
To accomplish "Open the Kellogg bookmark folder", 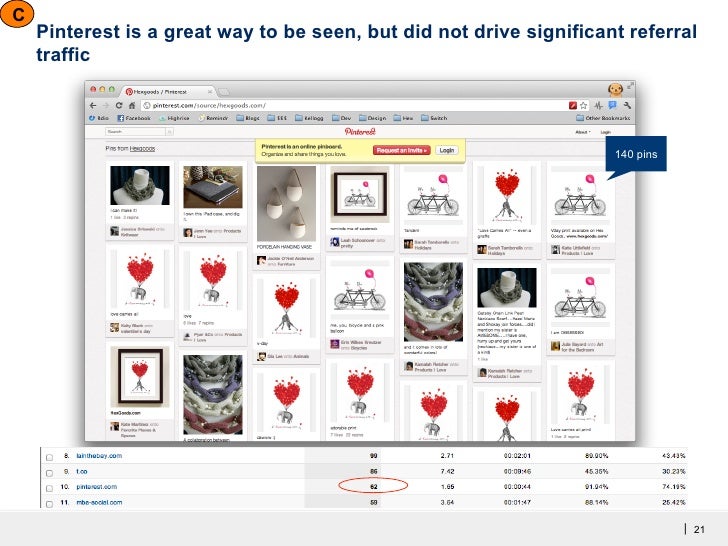I will pos(310,118).
